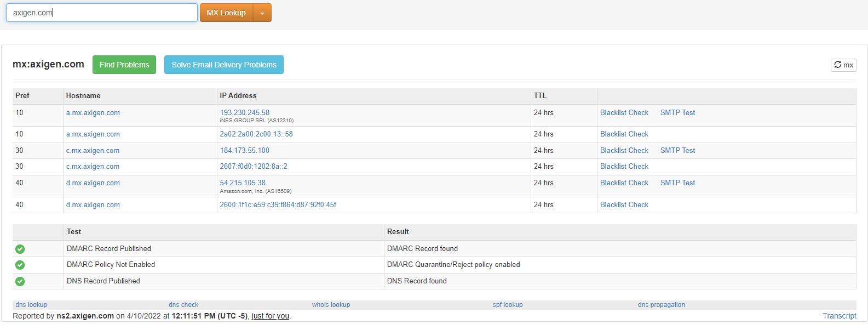Viewport: 868px width, 330px height.
Task: Click 'DNS Record found' result text
Action: tap(417, 281)
